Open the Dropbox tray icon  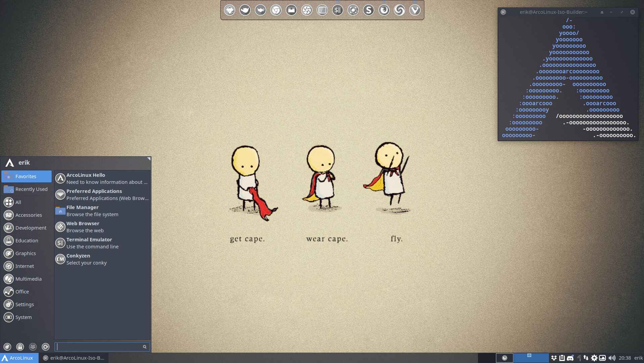coord(554,358)
